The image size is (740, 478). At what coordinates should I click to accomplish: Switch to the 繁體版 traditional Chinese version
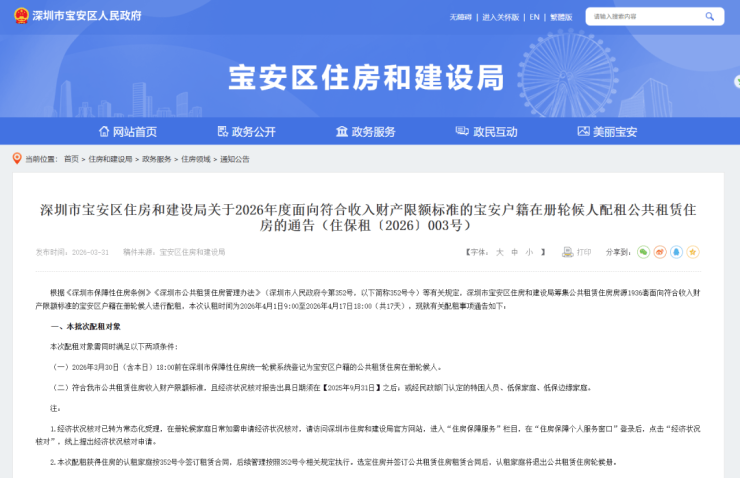pyautogui.click(x=561, y=17)
